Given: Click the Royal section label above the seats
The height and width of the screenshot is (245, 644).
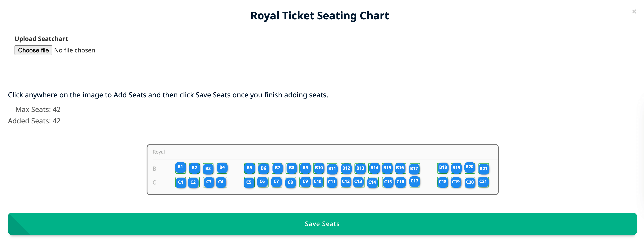Looking at the screenshot, I should 158,152.
